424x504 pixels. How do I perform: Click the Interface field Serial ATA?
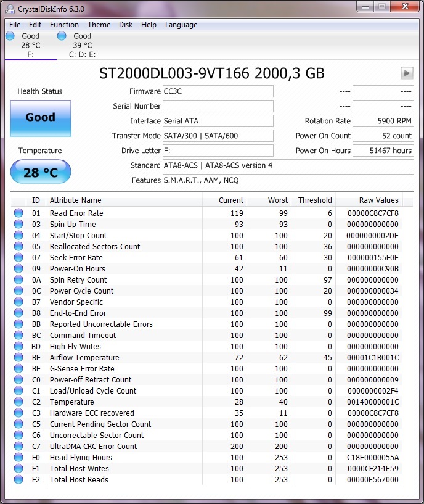[218, 121]
